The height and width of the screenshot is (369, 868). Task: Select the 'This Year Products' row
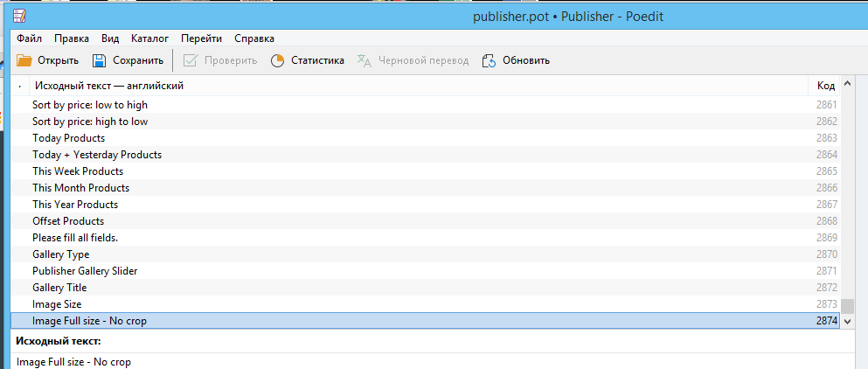click(425, 205)
